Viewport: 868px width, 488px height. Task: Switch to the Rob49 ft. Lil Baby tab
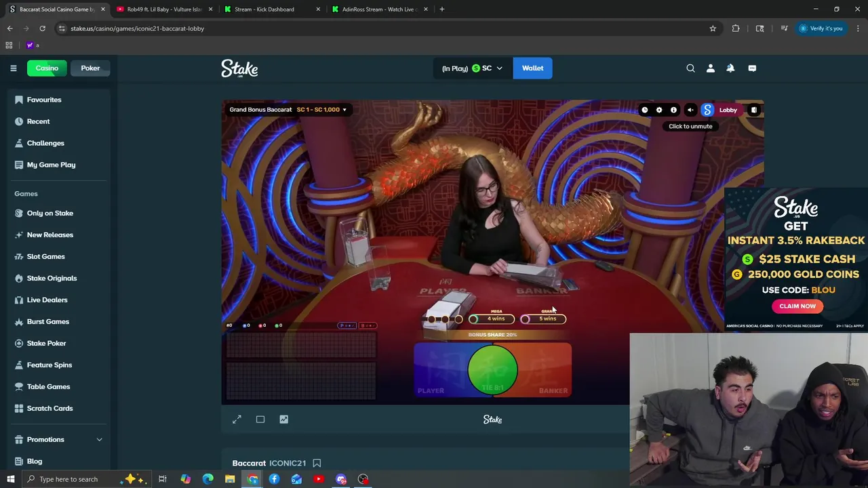(165, 9)
